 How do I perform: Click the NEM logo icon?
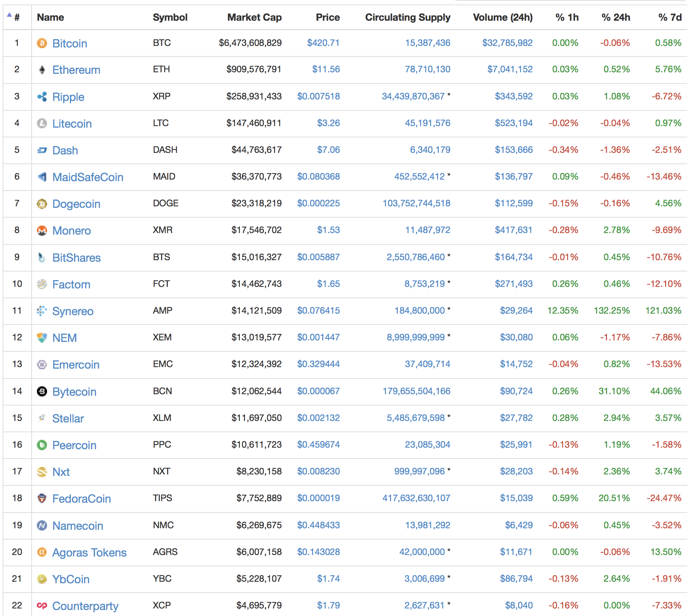coord(42,338)
